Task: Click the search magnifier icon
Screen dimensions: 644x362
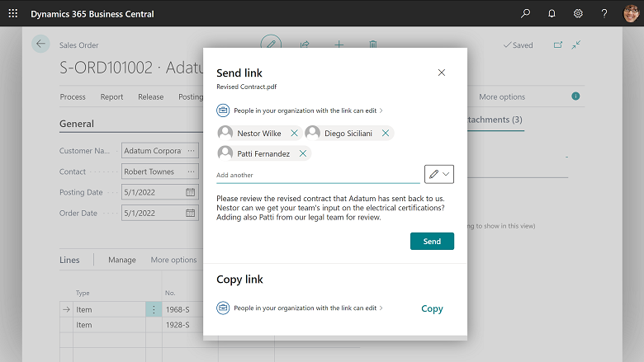Action: click(x=525, y=13)
